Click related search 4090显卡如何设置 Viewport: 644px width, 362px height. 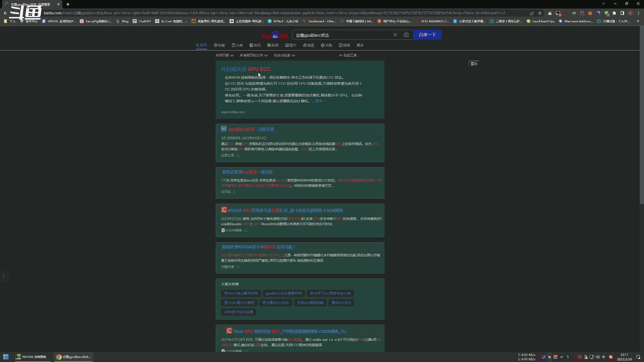click(x=238, y=312)
